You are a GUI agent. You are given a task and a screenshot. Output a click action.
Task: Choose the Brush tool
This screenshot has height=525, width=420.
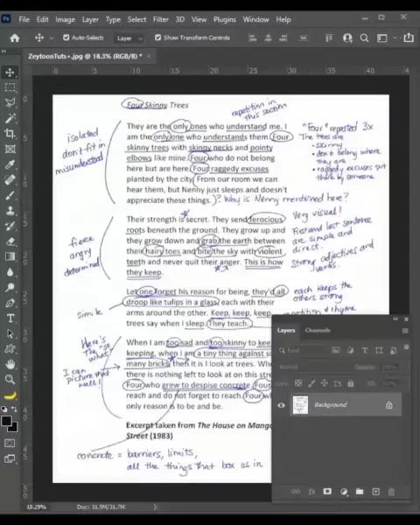pyautogui.click(x=10, y=195)
